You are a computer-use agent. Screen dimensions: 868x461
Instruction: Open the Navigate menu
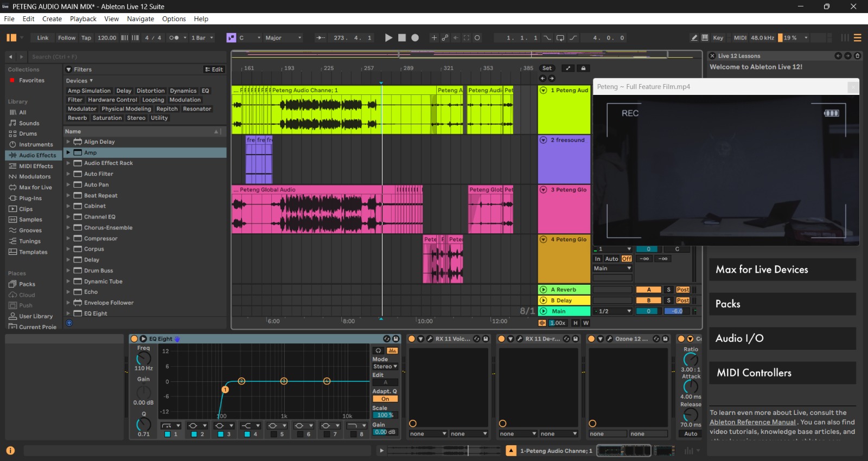pos(141,19)
